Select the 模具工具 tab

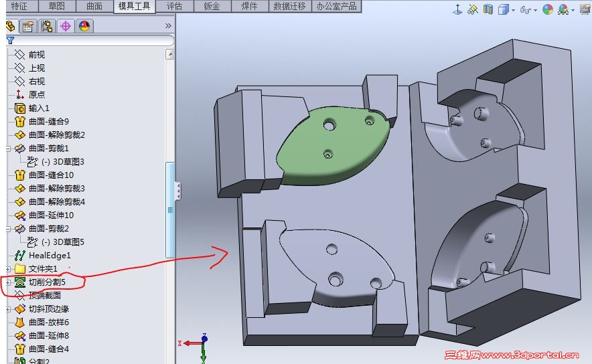(x=135, y=7)
